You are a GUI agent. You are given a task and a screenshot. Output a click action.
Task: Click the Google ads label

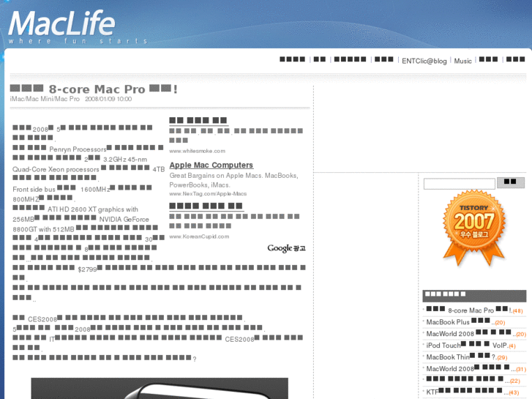tap(286, 248)
